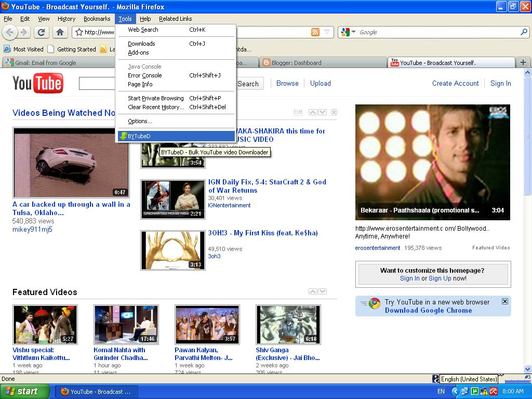This screenshot has width=532, height=399.
Task: Open the erosentertainment channel link
Action: pyautogui.click(x=378, y=248)
